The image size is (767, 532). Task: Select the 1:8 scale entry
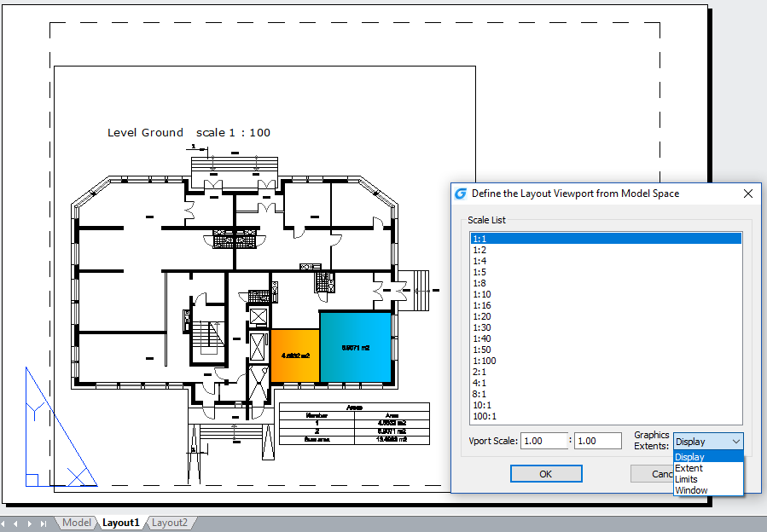point(606,283)
